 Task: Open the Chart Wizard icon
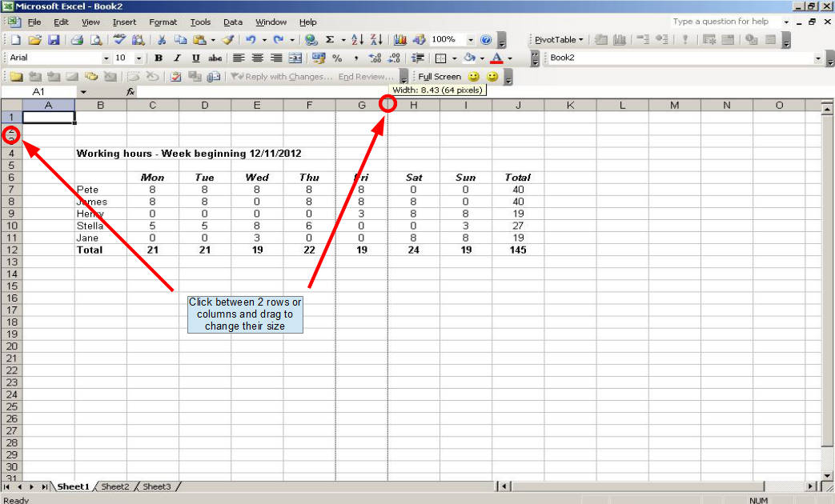point(400,39)
